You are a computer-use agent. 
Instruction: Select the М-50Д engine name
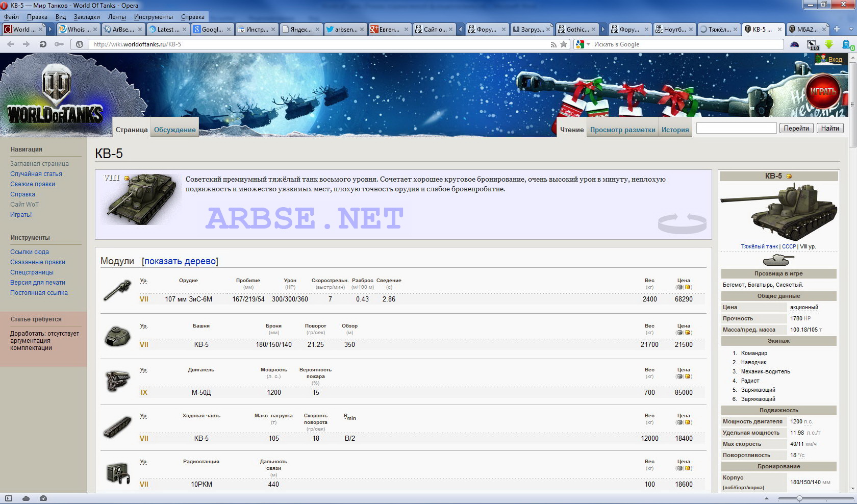coord(201,393)
